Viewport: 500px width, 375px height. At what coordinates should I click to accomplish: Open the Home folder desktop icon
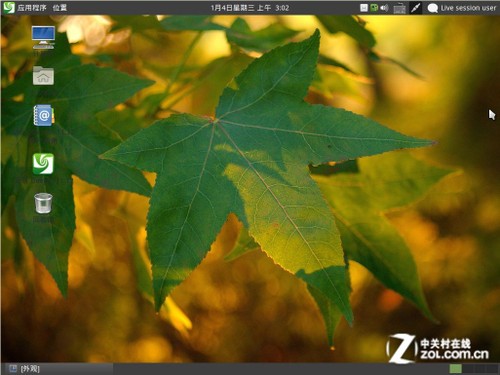43,76
